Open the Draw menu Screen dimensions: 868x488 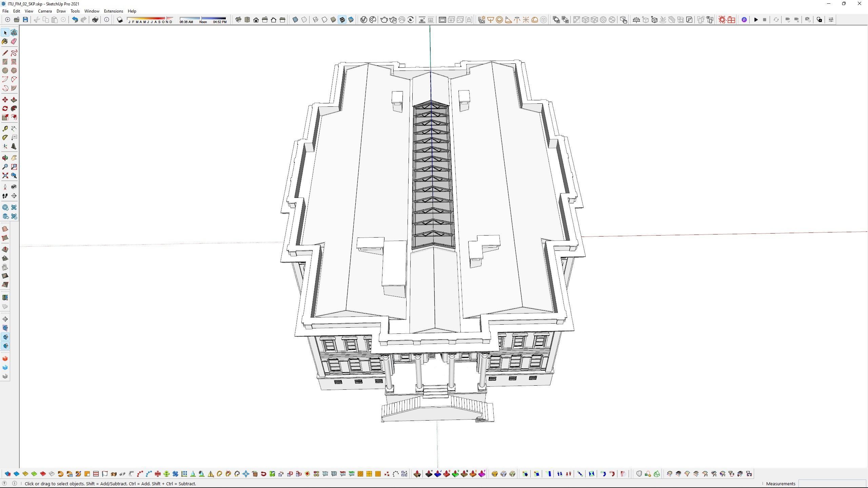61,11
